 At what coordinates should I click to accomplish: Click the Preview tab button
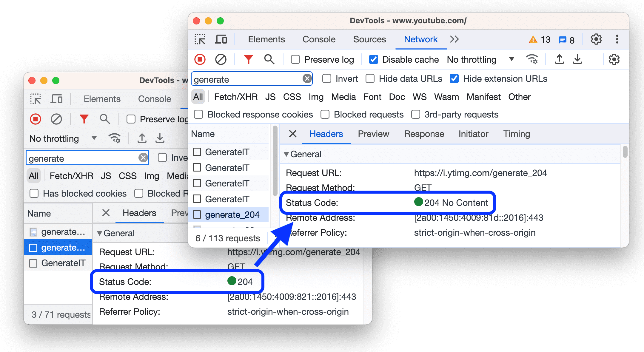372,133
